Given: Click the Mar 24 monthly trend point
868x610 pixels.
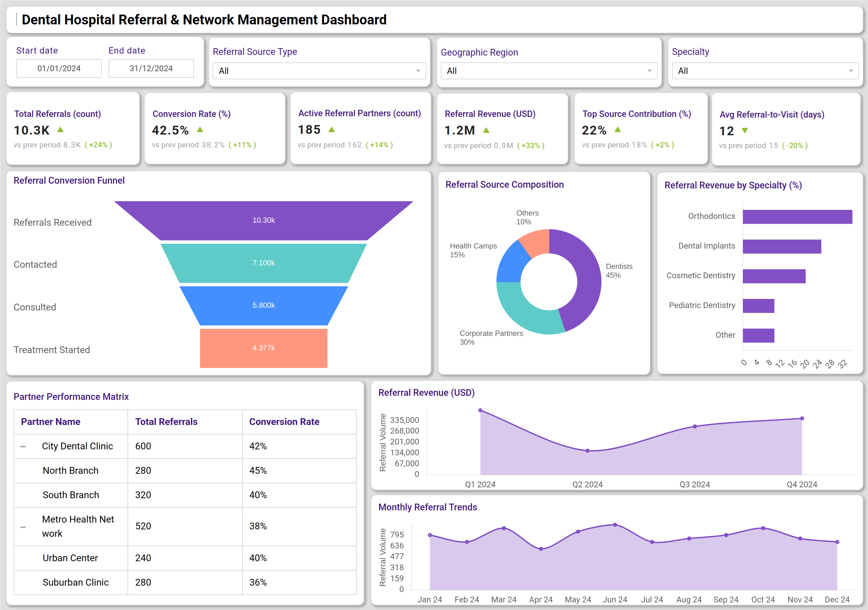Looking at the screenshot, I should click(x=504, y=528).
